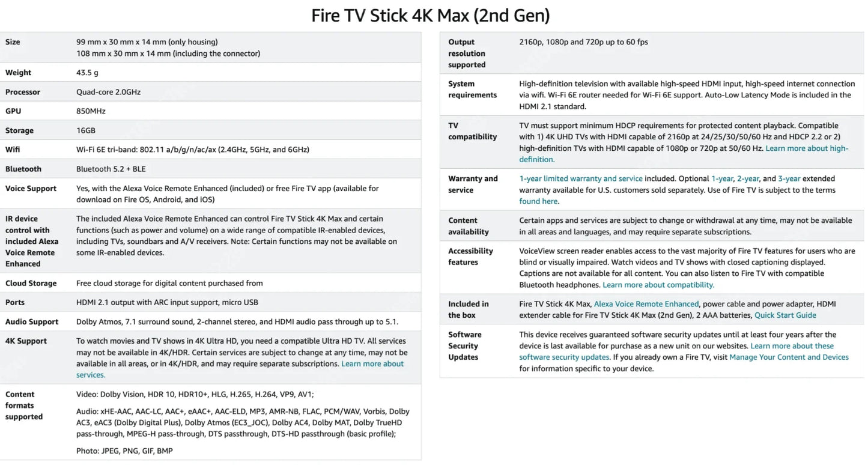The image size is (868, 465).
Task: Click the Fire TV Stick 4K Max title
Action: coord(430,15)
